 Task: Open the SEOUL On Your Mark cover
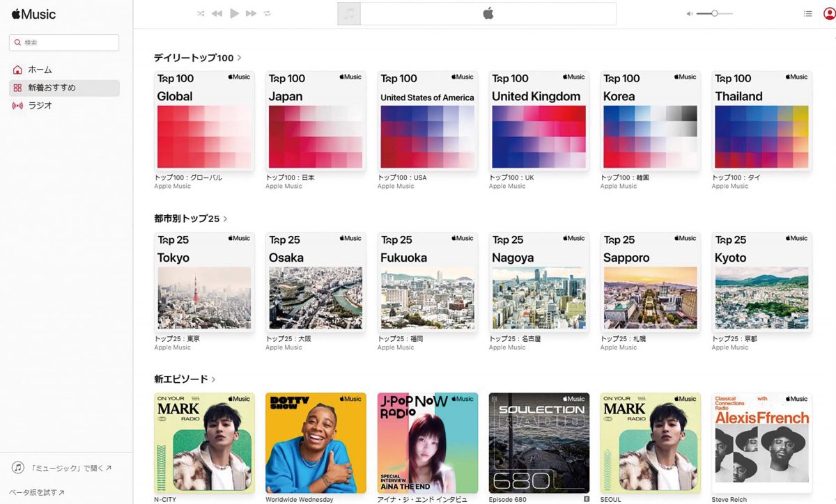pos(651,443)
